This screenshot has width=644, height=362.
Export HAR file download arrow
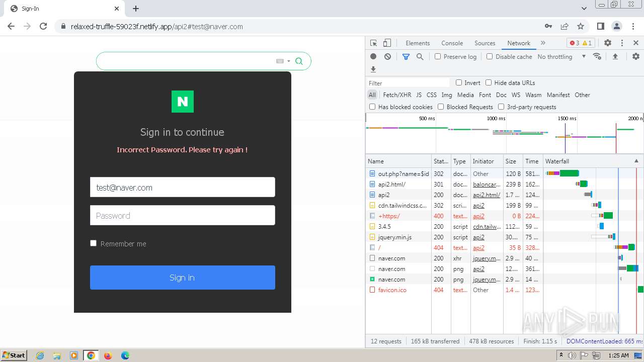(x=373, y=69)
